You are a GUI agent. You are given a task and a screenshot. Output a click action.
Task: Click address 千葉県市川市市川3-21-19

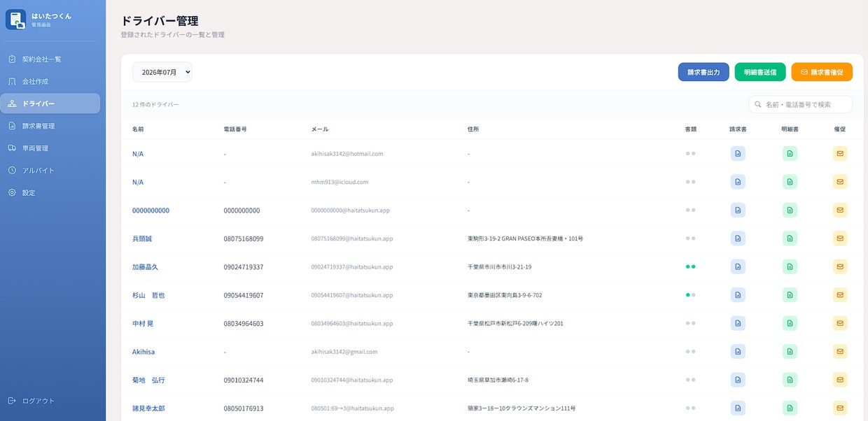point(499,267)
